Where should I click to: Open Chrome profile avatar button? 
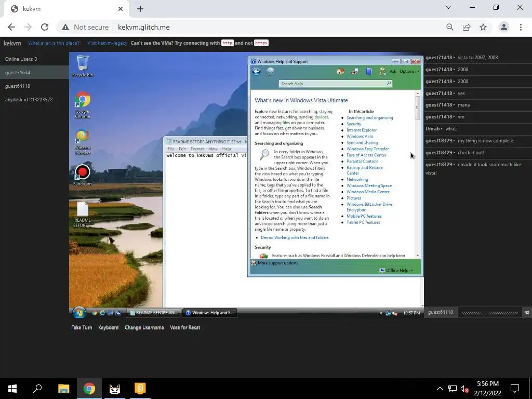pyautogui.click(x=504, y=27)
